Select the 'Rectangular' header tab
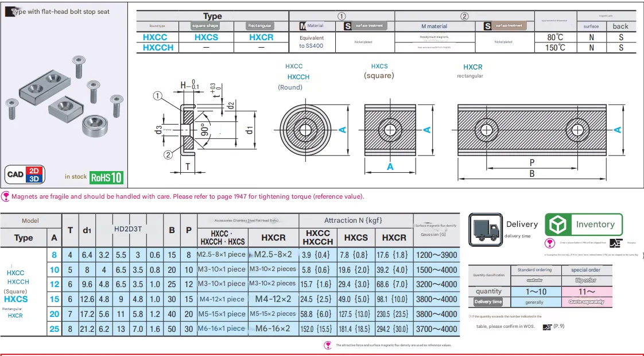The height and width of the screenshot is (356, 644). [x=260, y=26]
